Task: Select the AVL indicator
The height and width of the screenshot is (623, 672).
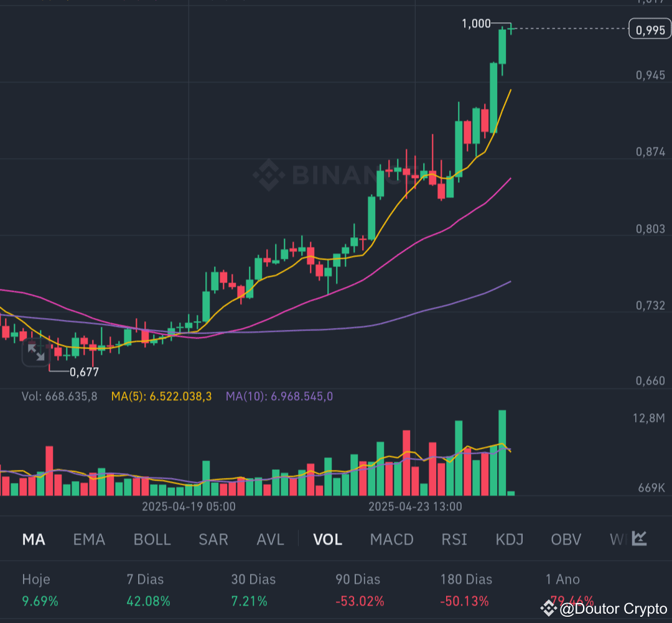Action: click(x=270, y=540)
